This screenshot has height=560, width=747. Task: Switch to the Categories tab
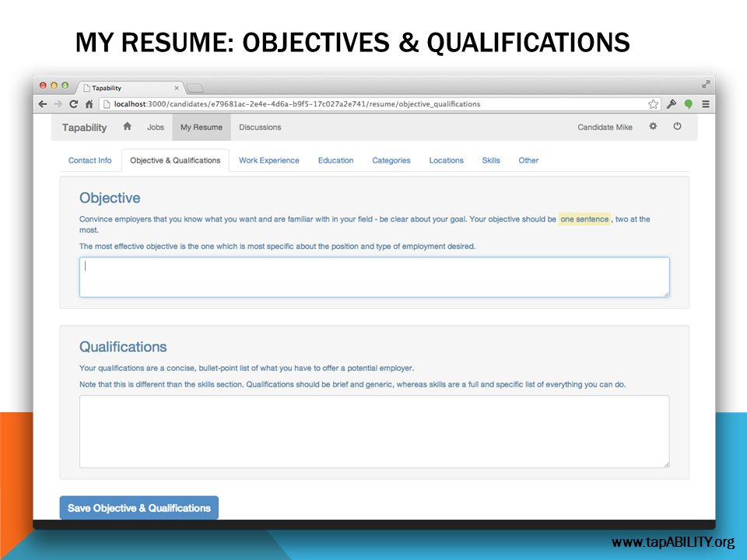pos(391,160)
